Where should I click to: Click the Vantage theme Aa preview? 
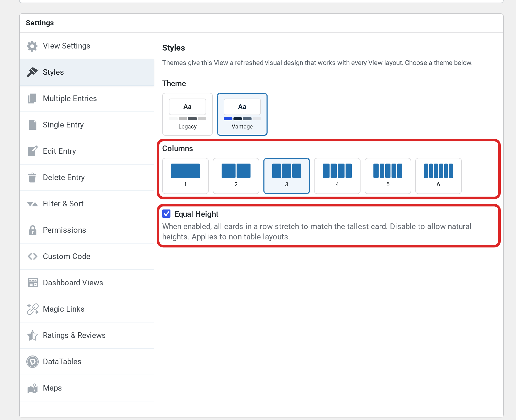tap(242, 107)
